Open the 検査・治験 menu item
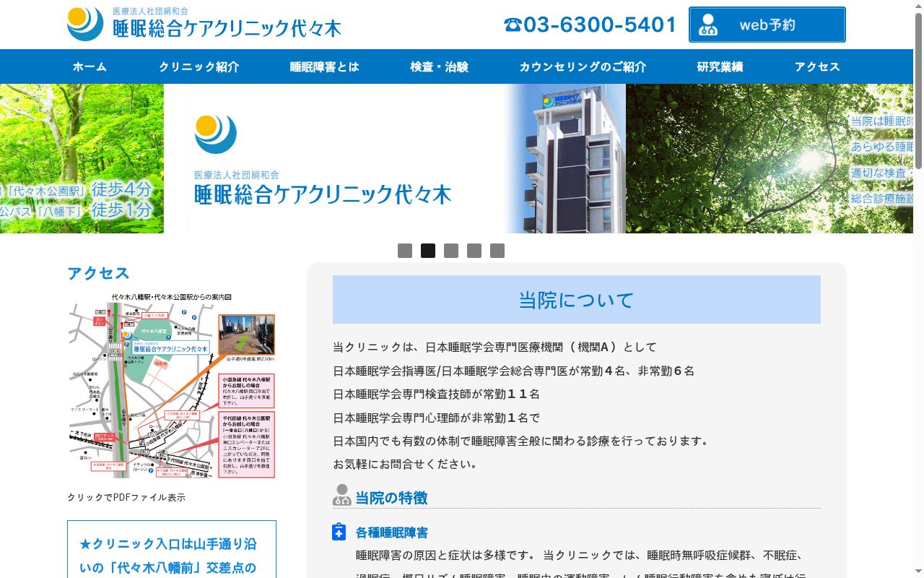The height and width of the screenshot is (578, 924). pyautogui.click(x=440, y=66)
